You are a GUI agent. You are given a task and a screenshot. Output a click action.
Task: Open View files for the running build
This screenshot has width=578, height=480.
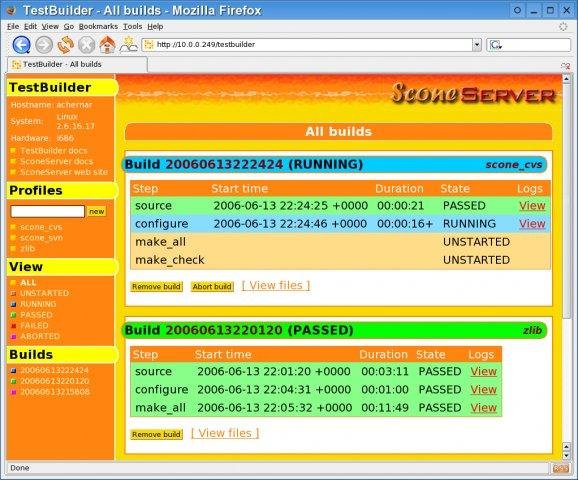coord(276,285)
